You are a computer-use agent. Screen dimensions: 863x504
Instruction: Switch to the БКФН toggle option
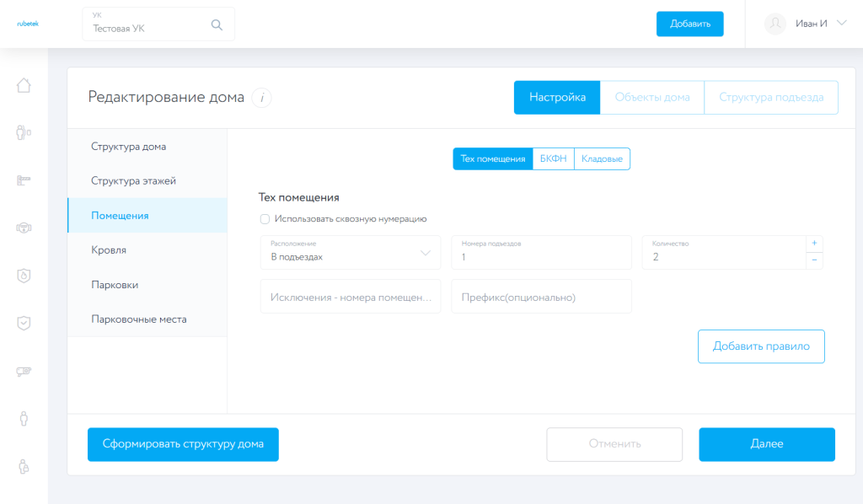click(x=553, y=158)
